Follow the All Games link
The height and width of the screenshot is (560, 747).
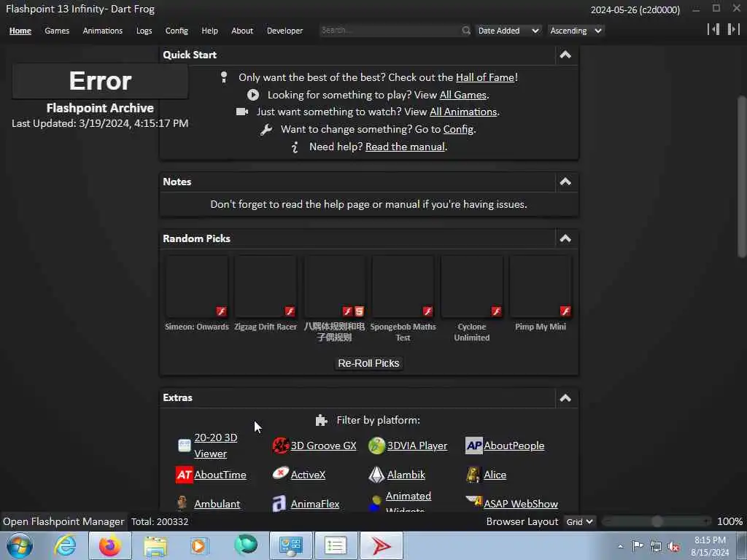pyautogui.click(x=463, y=95)
